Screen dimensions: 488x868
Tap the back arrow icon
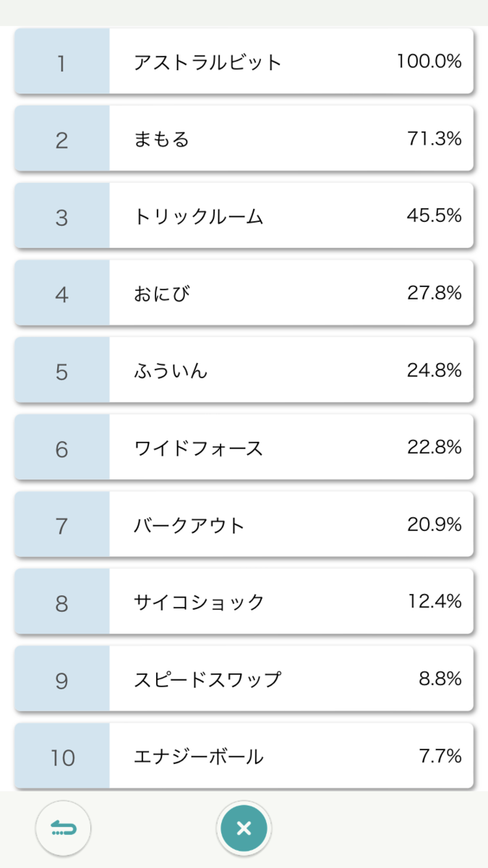(x=64, y=828)
